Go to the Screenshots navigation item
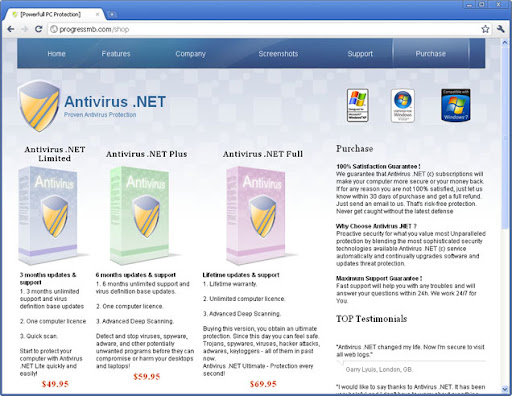Viewport: 512px width, 396px height. (x=278, y=54)
